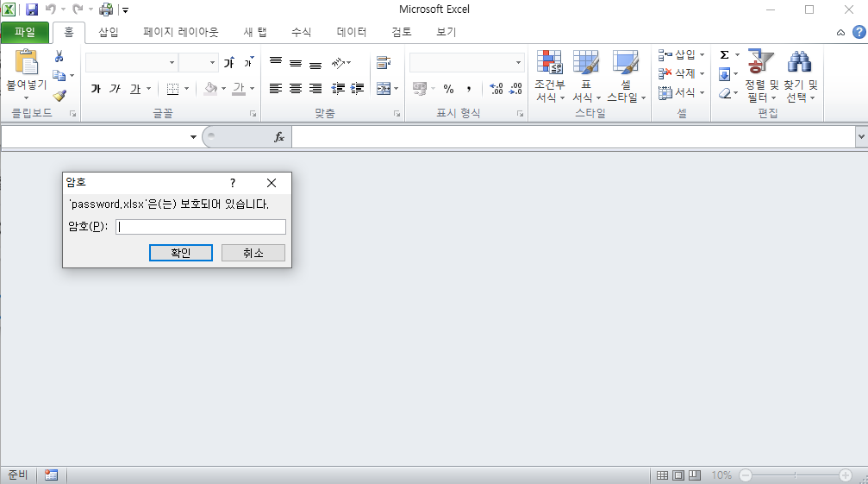Click the increase decimal icon
Image resolution: width=868 pixels, height=484 pixels.
coord(496,89)
